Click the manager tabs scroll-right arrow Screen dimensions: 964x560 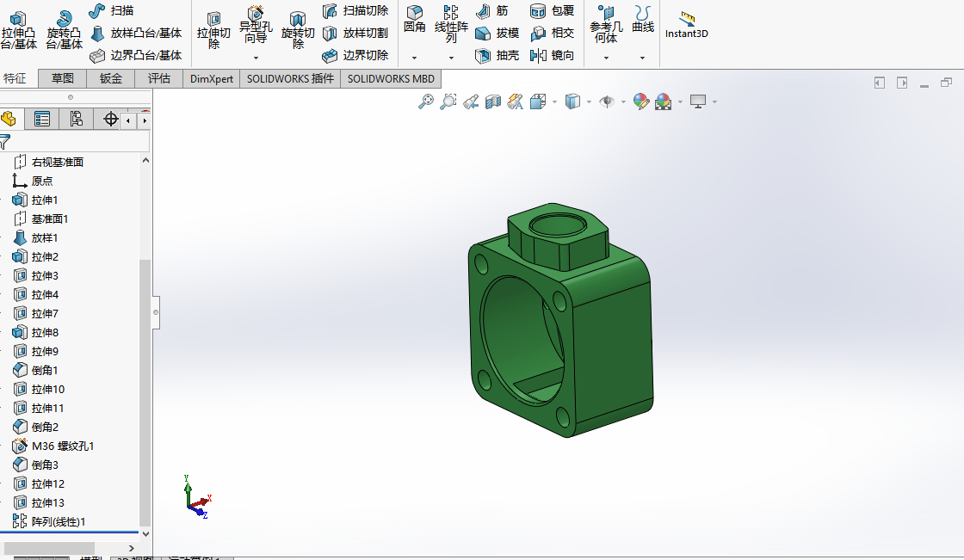tap(145, 120)
